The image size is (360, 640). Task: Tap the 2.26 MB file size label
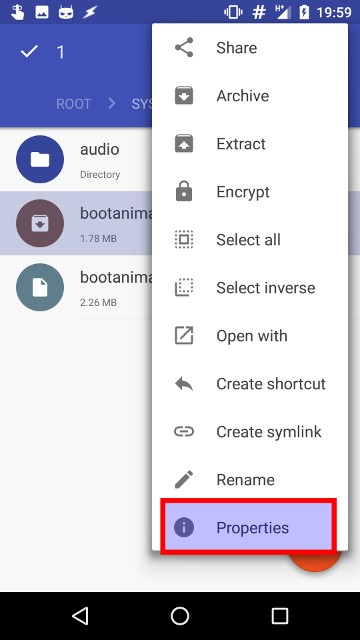tap(98, 302)
